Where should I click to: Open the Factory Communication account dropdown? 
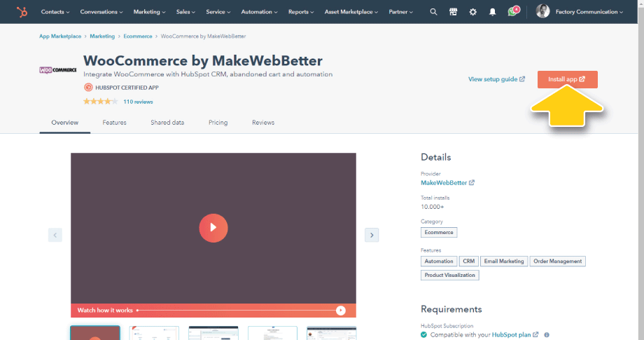(589, 12)
